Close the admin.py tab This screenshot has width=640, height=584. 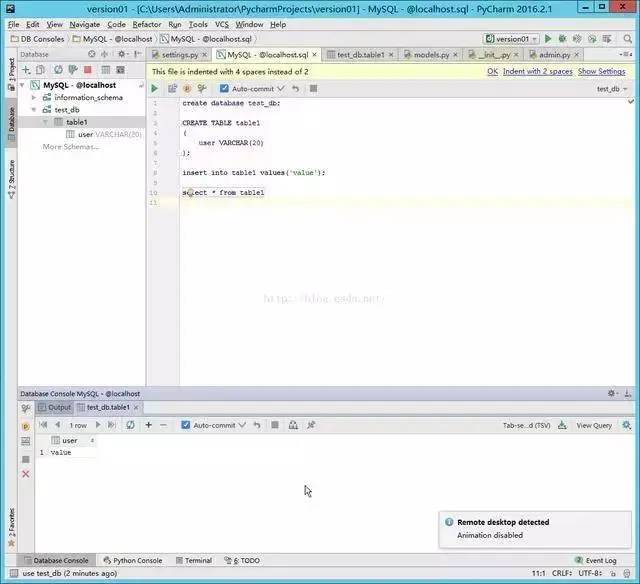click(577, 54)
